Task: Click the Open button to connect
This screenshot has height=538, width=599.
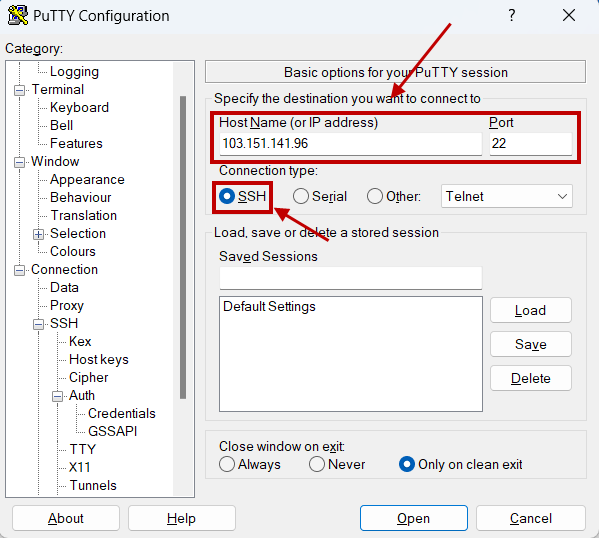Action: click(413, 518)
